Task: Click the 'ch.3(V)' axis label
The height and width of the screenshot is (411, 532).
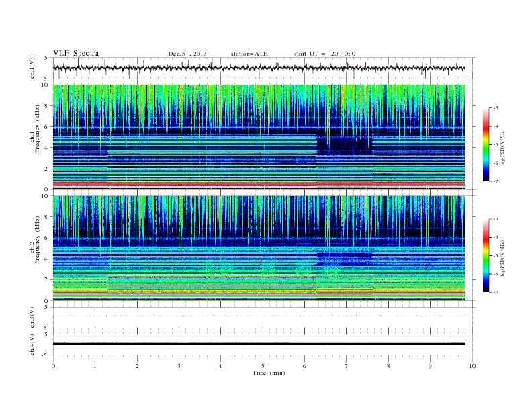Action: click(32, 318)
